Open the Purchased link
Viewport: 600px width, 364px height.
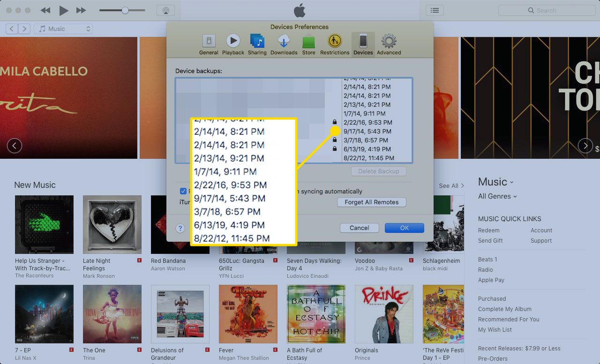point(492,299)
